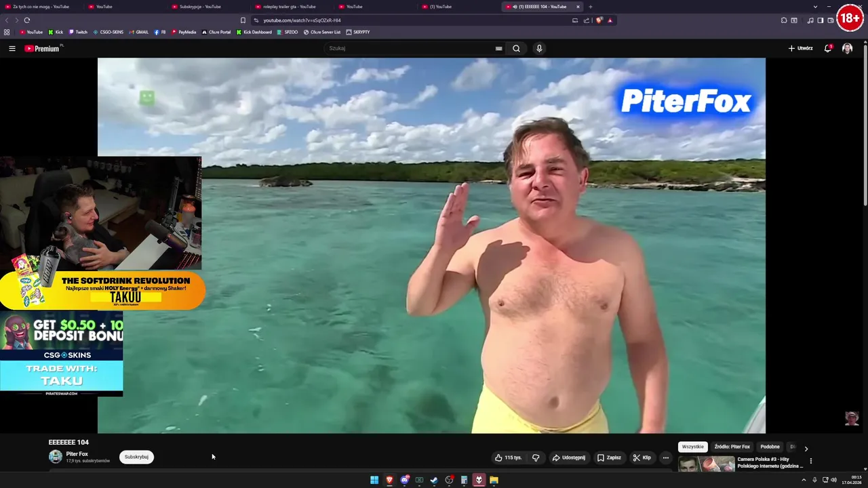Open the Windows Start button
Viewport: 868px width, 488px height.
374,480
